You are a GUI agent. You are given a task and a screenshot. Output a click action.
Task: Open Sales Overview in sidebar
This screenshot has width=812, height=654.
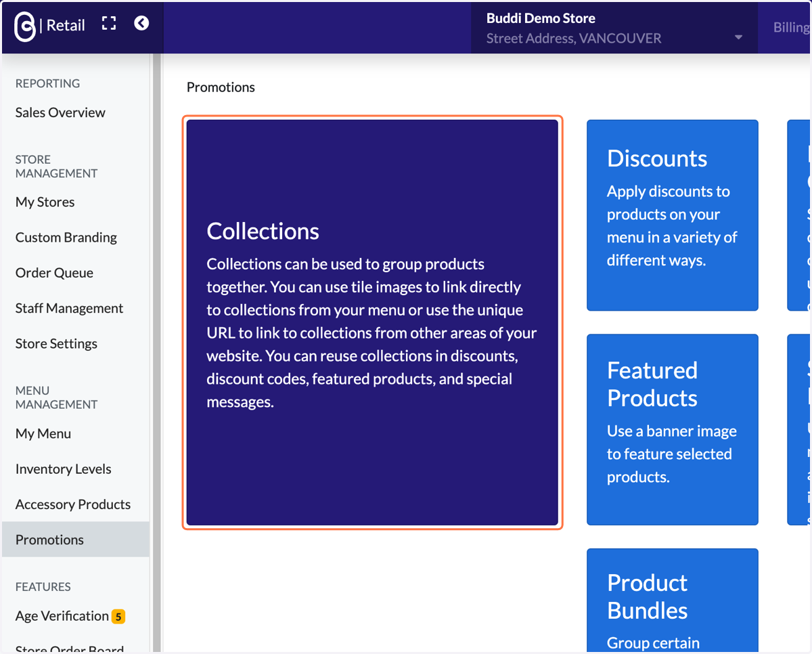(60, 112)
